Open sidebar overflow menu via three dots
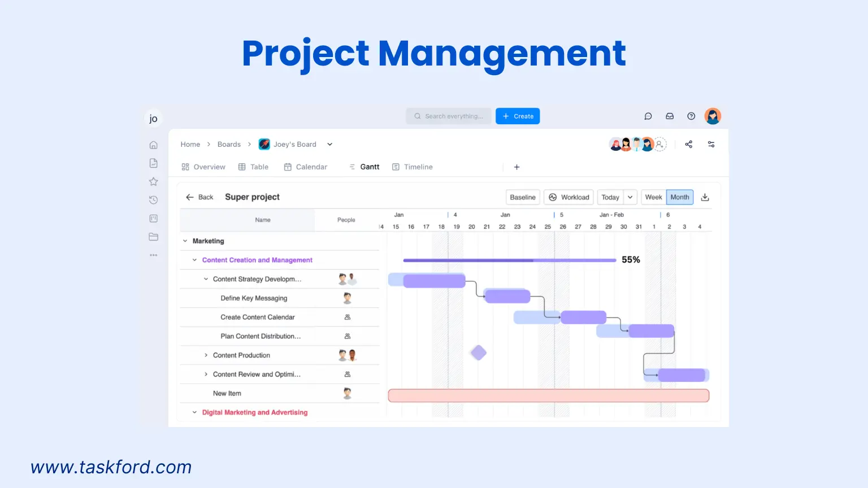Image resolution: width=868 pixels, height=488 pixels. click(x=153, y=255)
